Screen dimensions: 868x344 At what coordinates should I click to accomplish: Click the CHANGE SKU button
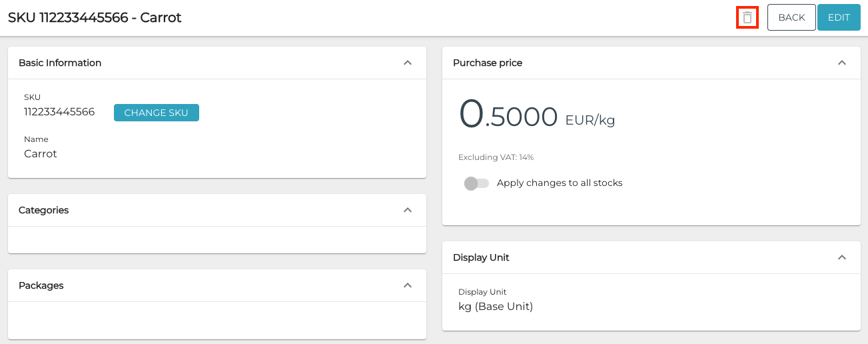pyautogui.click(x=156, y=113)
